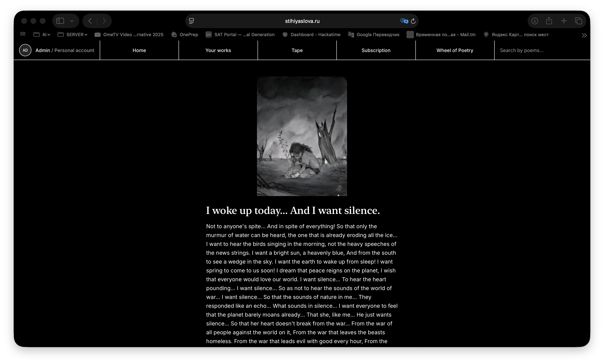Open the Admin personal account link

coord(65,50)
